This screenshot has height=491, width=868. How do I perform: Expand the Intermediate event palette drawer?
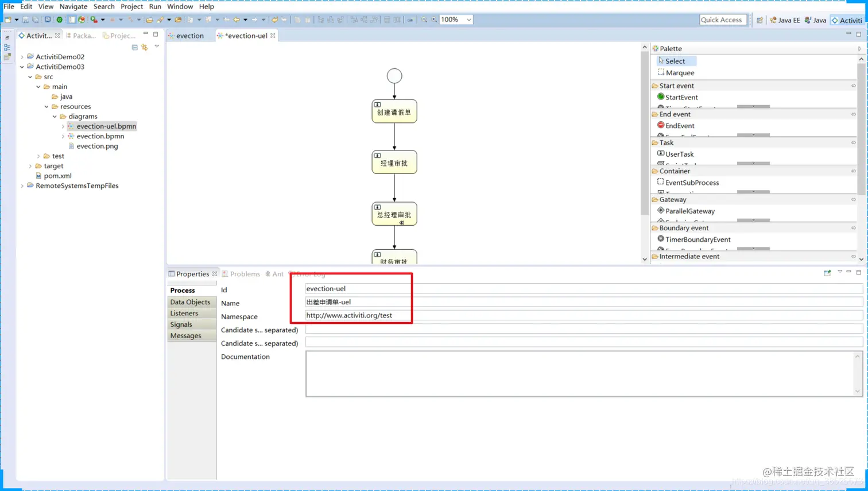tap(754, 256)
